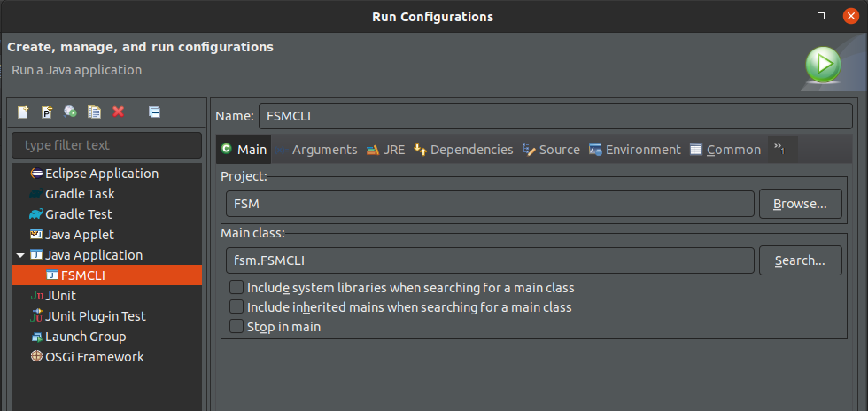868x411 pixels.
Task: Click the Export launch configuration icon
Action: 71,112
